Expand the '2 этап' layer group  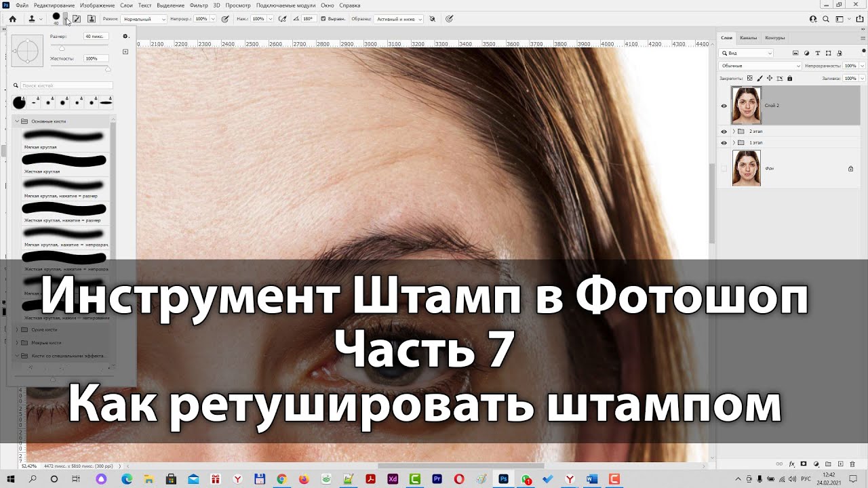coord(734,131)
